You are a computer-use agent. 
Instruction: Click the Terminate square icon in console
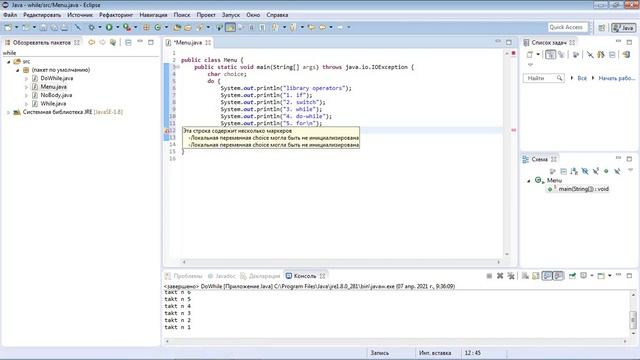[489, 276]
